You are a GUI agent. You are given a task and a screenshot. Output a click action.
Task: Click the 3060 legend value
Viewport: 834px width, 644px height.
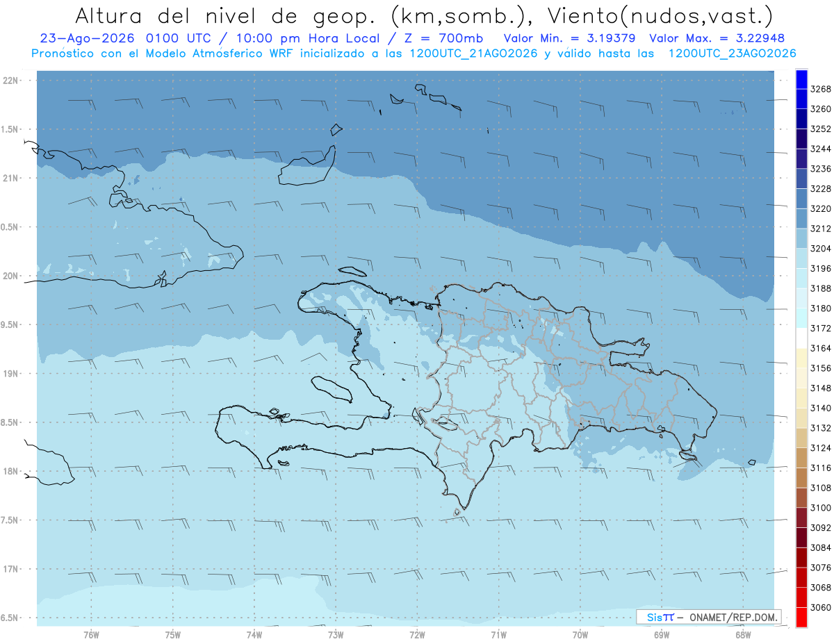tap(820, 607)
